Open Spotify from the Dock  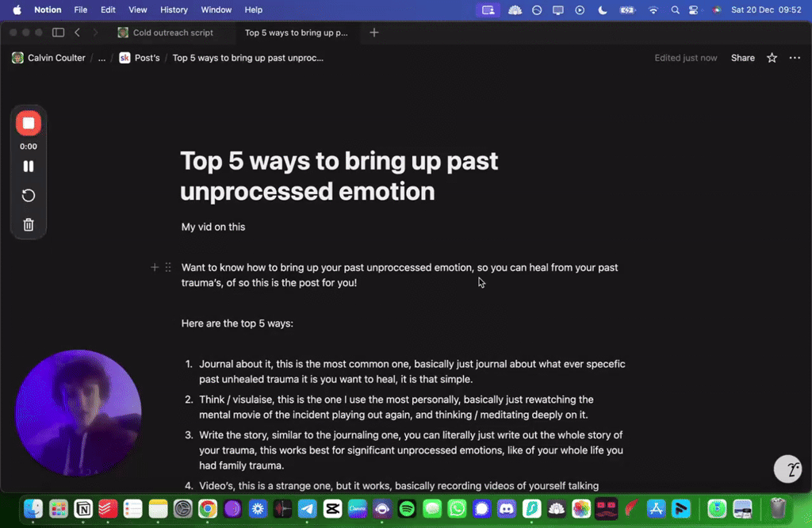pos(407,509)
